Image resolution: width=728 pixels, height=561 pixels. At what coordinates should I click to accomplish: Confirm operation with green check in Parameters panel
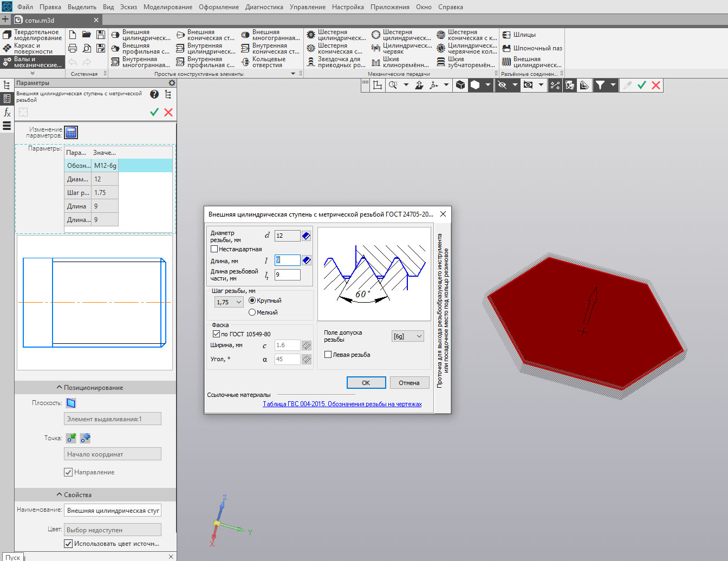click(154, 112)
